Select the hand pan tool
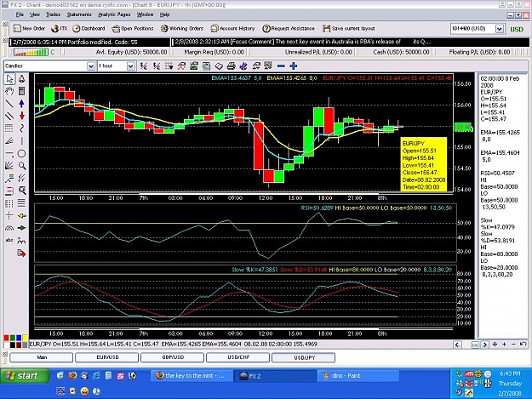Screen dimensions: 532x399 9,91
